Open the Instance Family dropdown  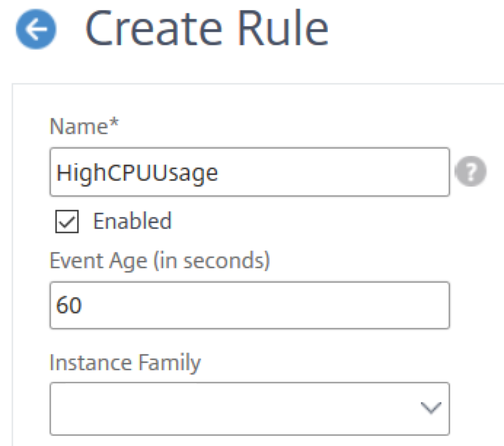(249, 408)
